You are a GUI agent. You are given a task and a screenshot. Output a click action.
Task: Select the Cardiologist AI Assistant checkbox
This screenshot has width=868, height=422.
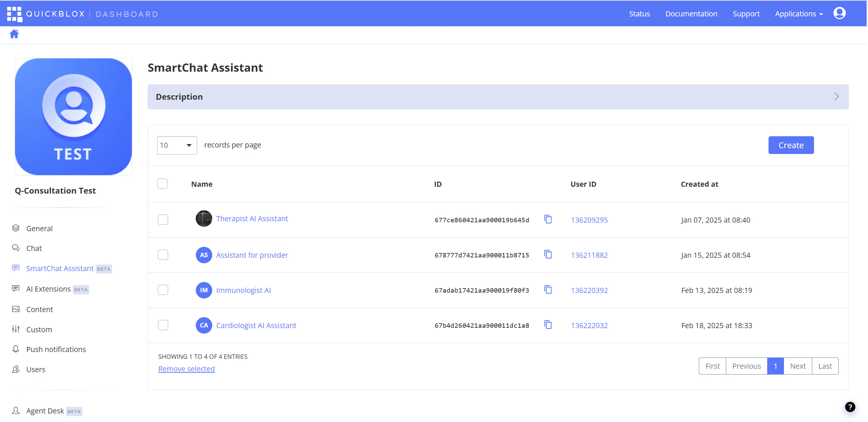click(163, 325)
